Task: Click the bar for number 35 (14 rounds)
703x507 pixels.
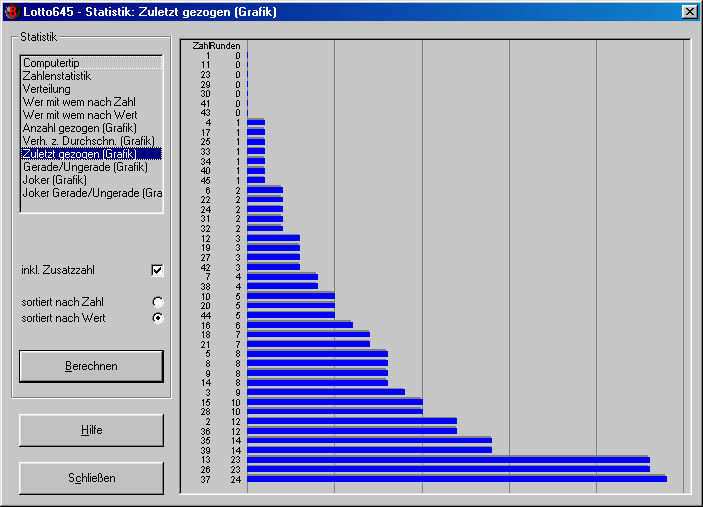Action: pyautogui.click(x=369, y=440)
